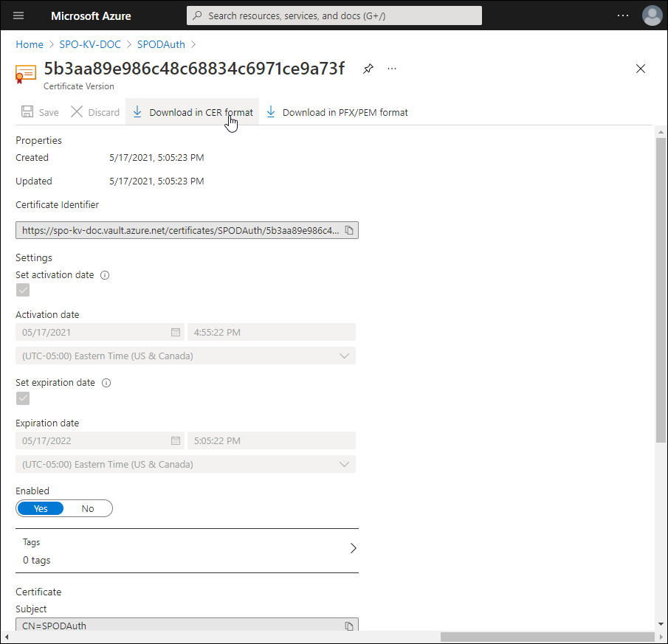The image size is (668, 644).
Task: Expand the expiration date time zone dropdown
Action: (344, 464)
